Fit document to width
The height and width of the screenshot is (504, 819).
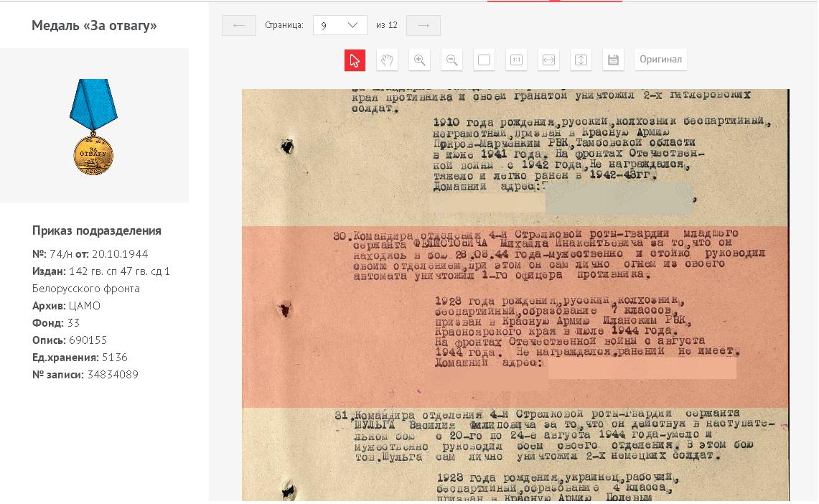click(x=548, y=60)
